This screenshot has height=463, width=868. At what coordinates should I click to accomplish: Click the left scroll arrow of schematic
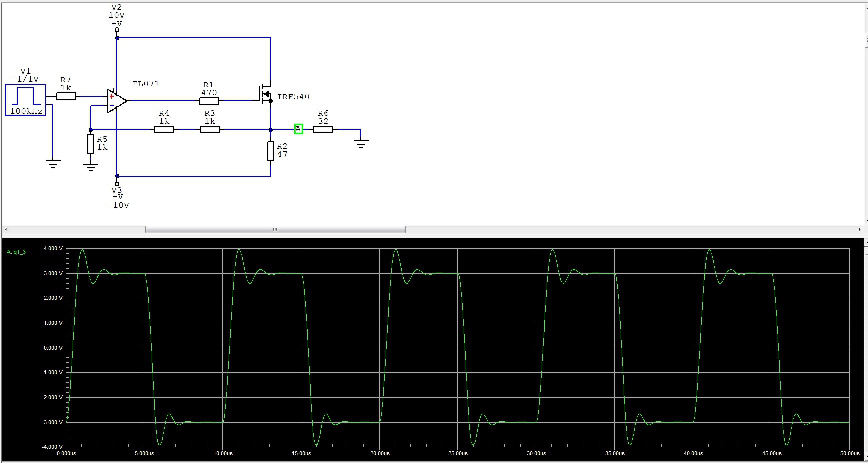click(6, 229)
